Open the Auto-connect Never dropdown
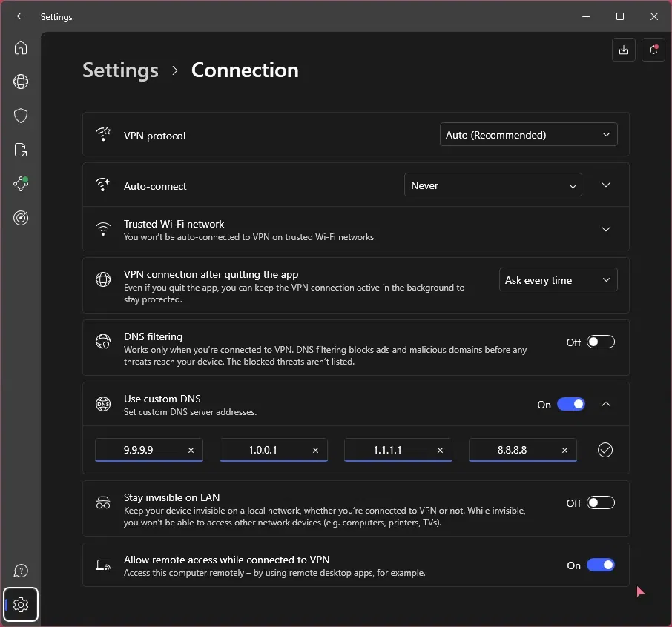Image resolution: width=672 pixels, height=627 pixels. coord(493,185)
